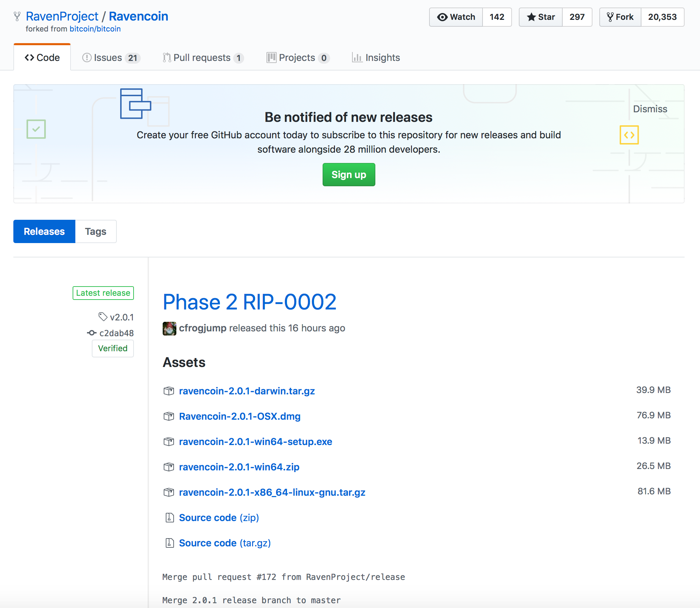Click zip file icon for Source code (tar.gz)
Image resolution: width=700 pixels, height=608 pixels.
pos(170,543)
